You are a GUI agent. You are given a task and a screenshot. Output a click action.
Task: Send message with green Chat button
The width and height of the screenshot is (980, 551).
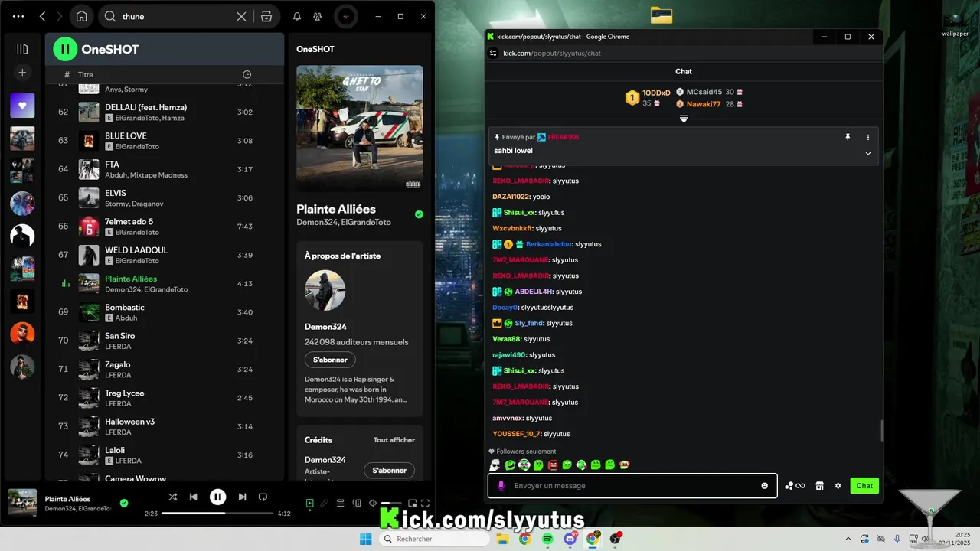click(x=864, y=486)
